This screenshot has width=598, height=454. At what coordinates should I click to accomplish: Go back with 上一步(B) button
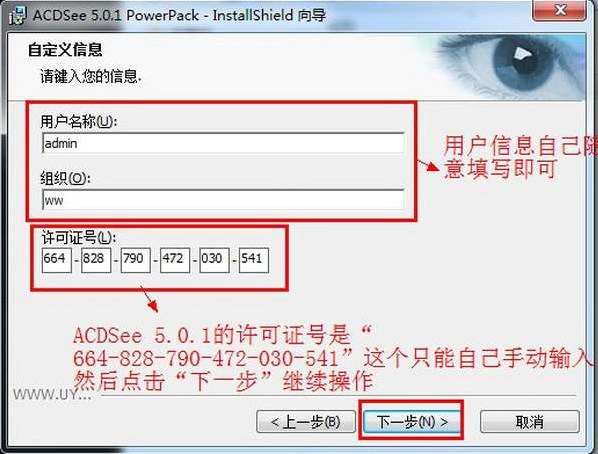(x=306, y=422)
